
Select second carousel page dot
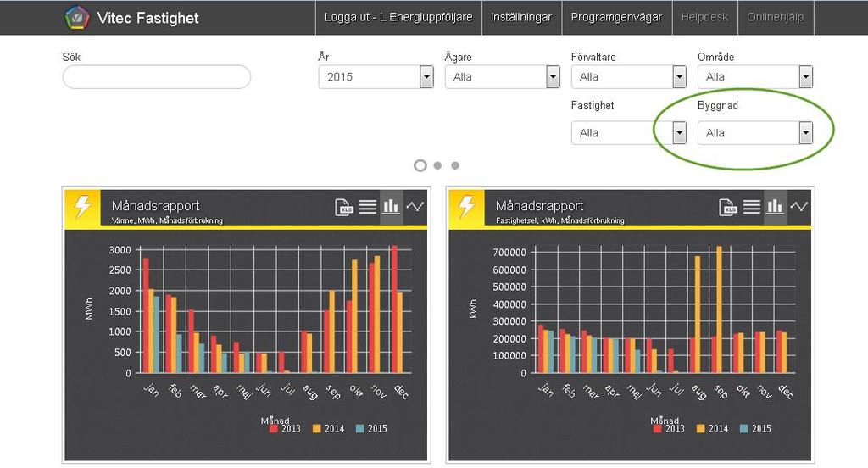point(437,165)
